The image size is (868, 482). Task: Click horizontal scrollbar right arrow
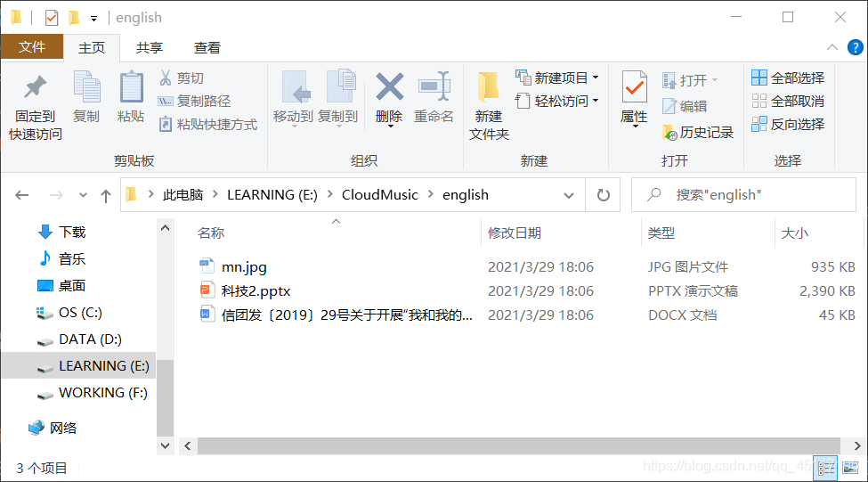click(856, 446)
